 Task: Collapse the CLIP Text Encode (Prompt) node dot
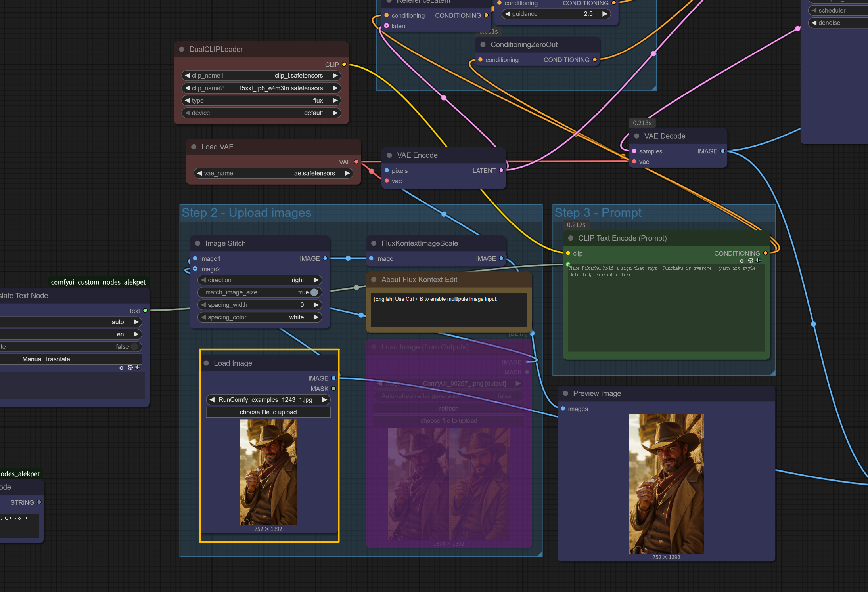[571, 238]
